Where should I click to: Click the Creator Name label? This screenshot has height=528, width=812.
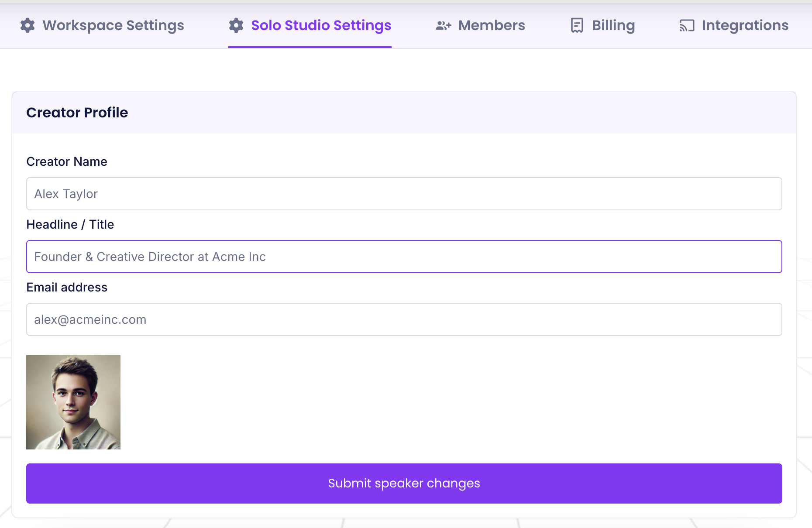click(67, 161)
